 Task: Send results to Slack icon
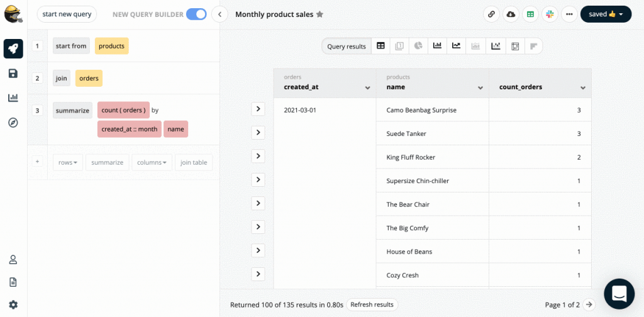[x=550, y=14]
